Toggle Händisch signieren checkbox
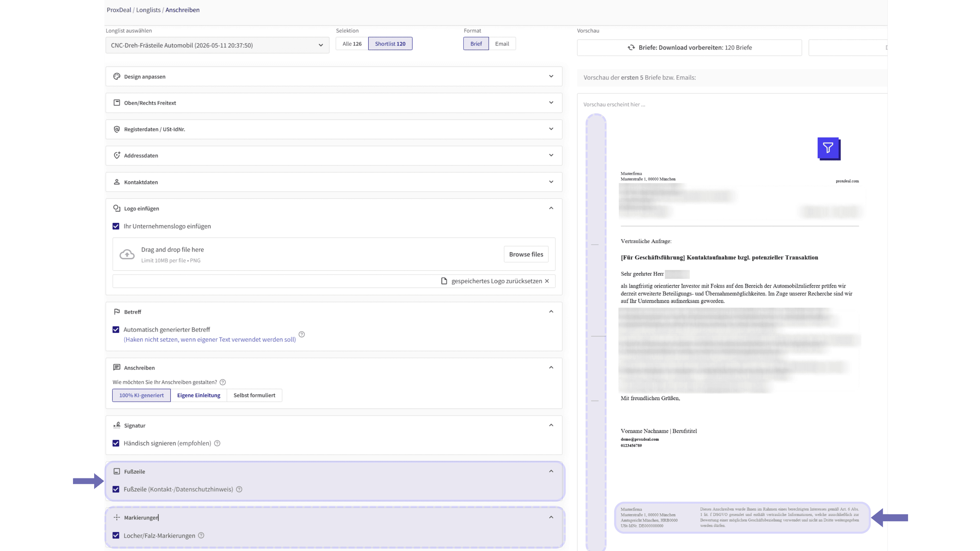The width and height of the screenshot is (980, 551). tap(116, 443)
